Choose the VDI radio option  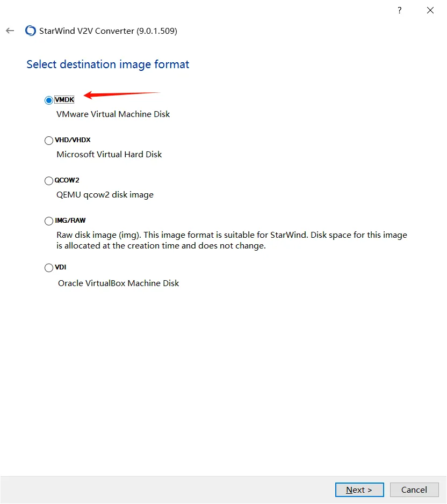(x=49, y=267)
